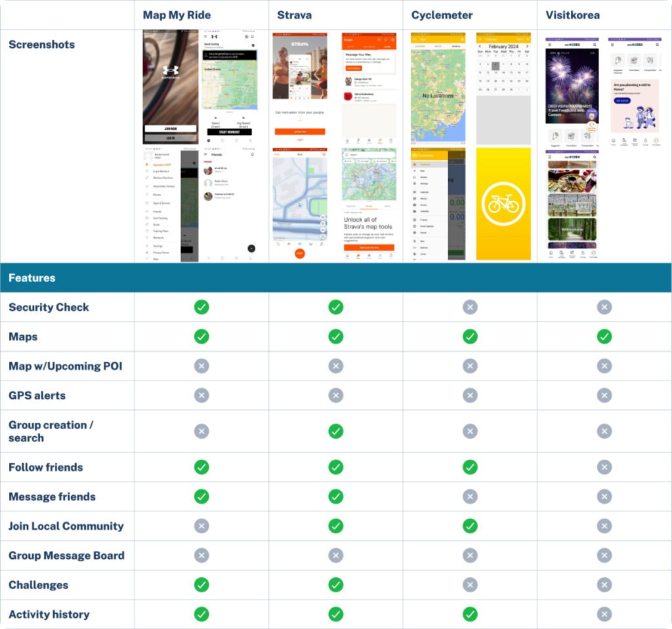Click the Features section header bar
The image size is (672, 629).
tap(335, 277)
